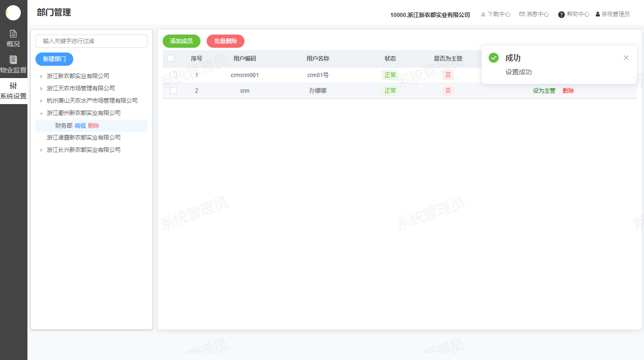This screenshot has width=644, height=360.
Task: Open 下载中心 download icon in header
Action: tap(483, 14)
